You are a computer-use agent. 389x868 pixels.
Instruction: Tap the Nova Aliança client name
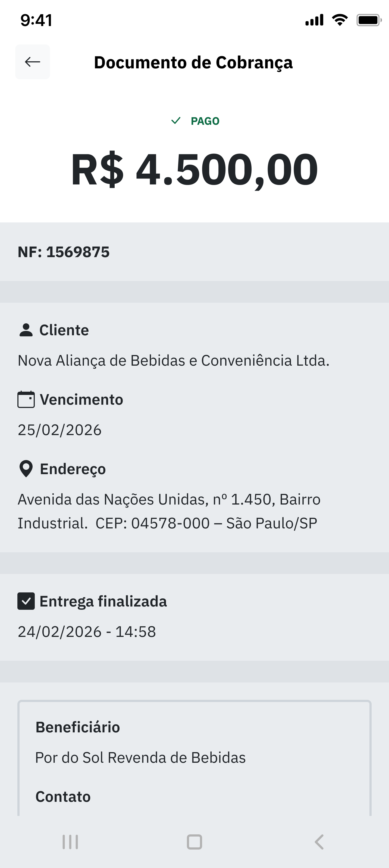(173, 360)
